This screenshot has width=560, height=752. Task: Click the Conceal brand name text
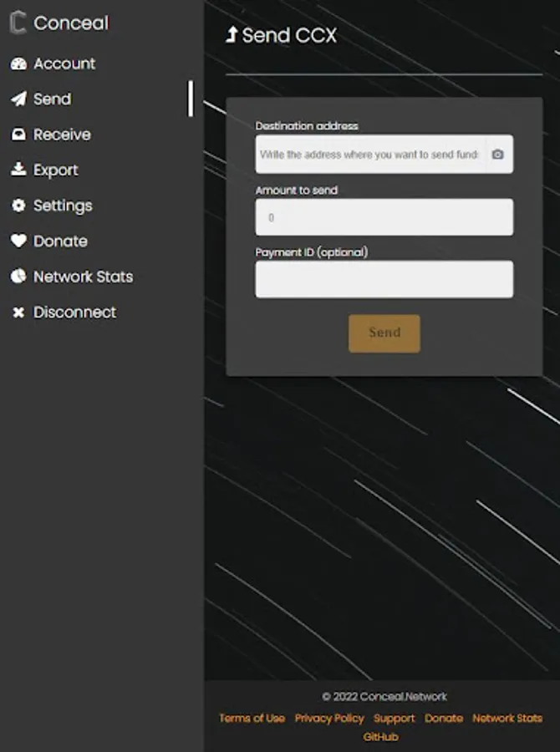pos(71,23)
